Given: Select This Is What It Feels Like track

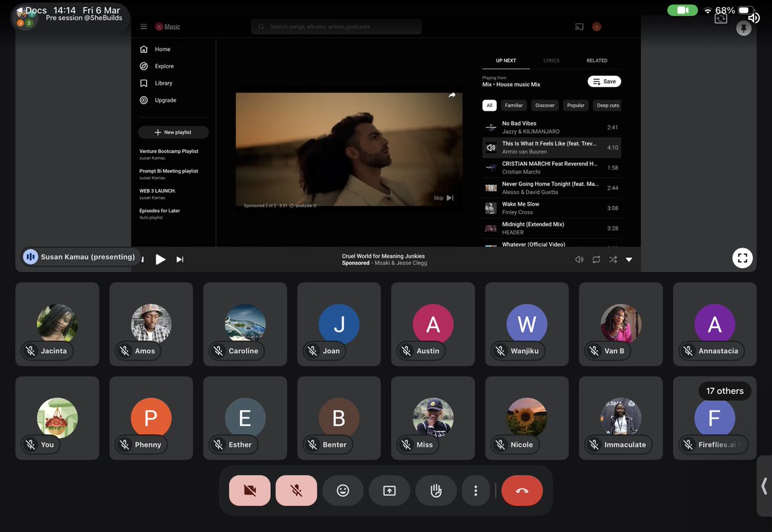Looking at the screenshot, I should click(552, 147).
